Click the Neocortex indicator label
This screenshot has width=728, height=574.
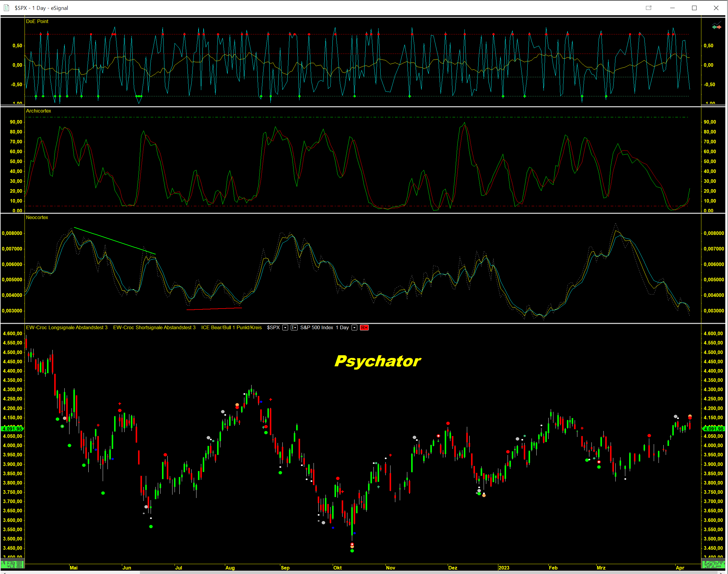[37, 218]
